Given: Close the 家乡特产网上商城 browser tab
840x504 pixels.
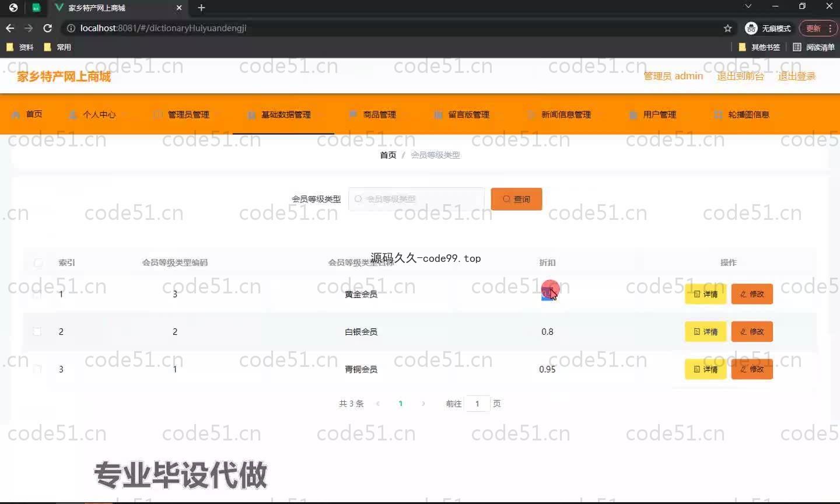Looking at the screenshot, I should (179, 8).
